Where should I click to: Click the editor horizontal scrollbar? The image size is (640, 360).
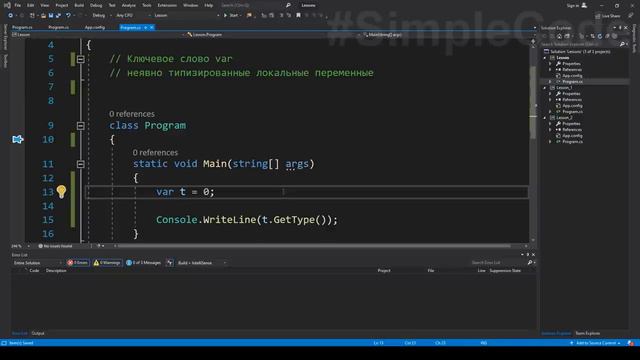click(314, 246)
